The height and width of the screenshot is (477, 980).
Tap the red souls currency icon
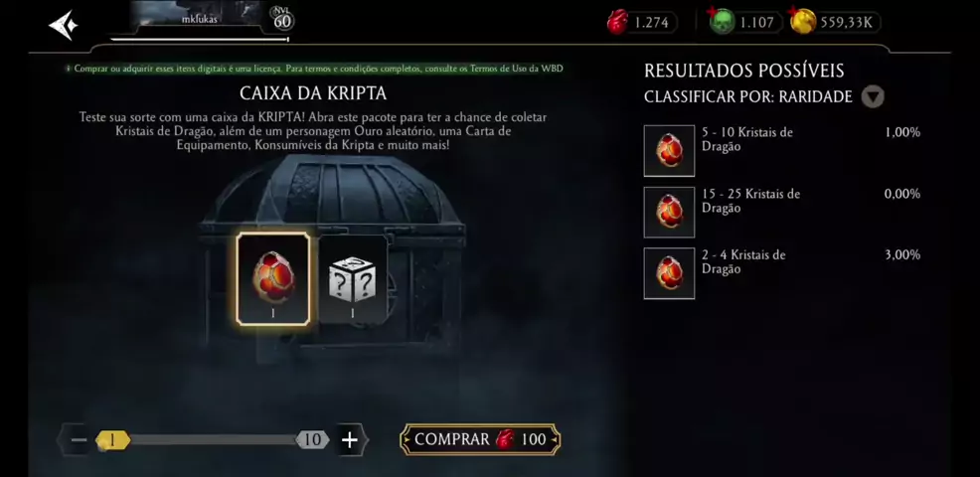617,22
